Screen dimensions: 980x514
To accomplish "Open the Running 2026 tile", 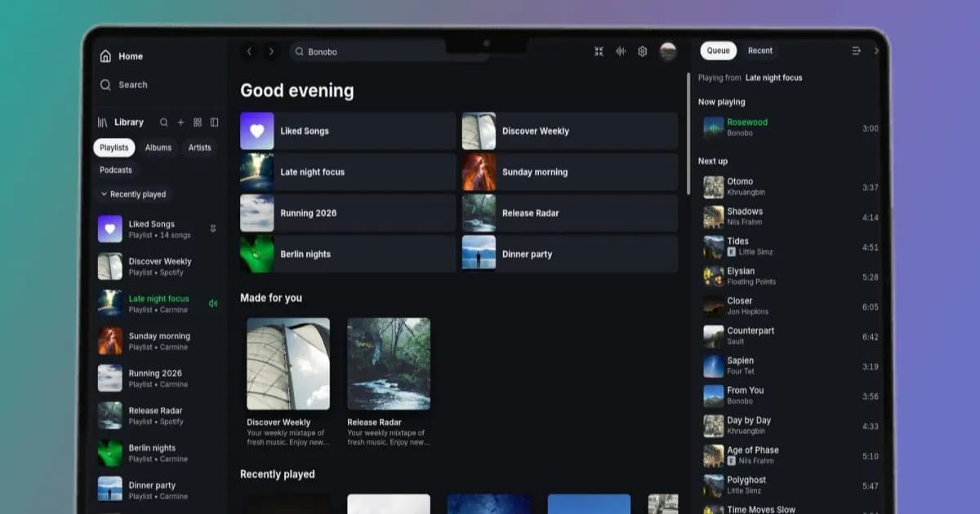I will point(348,213).
